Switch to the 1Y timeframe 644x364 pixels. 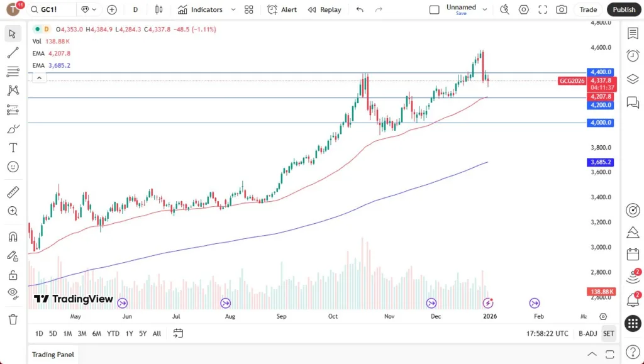(129, 334)
